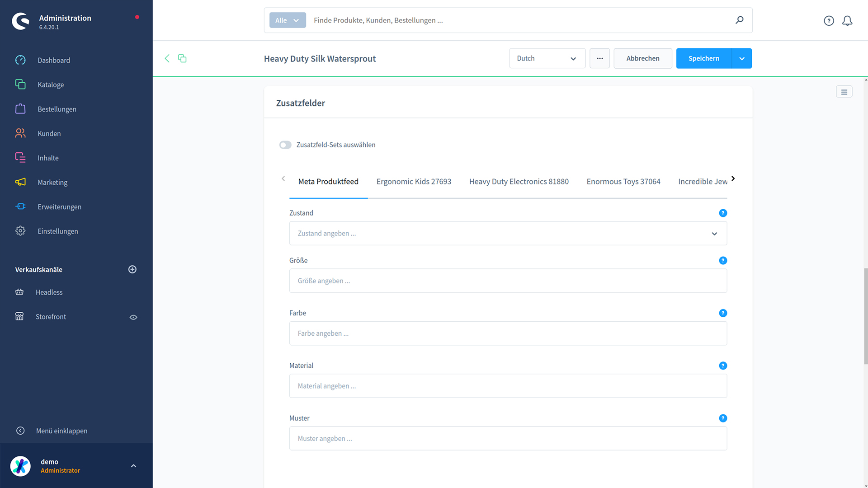Open the help icon in the top bar
This screenshot has height=488, width=868.
[x=829, y=21]
